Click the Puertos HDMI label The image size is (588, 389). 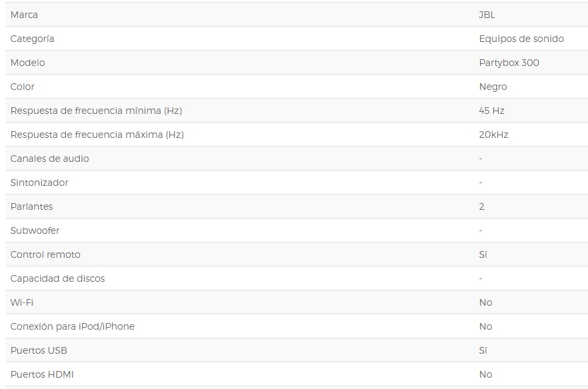point(42,374)
